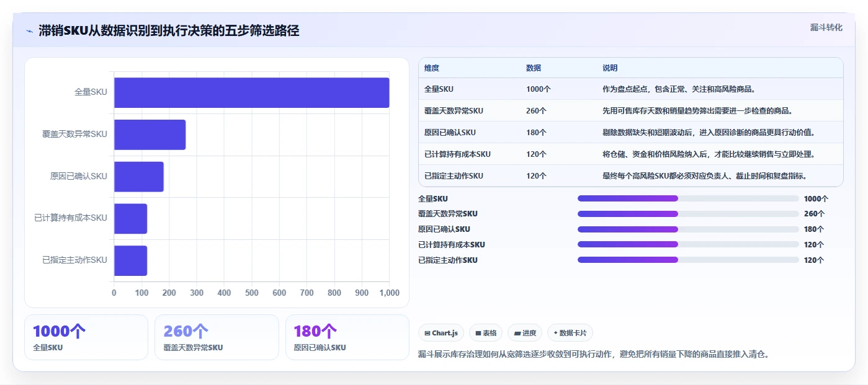Click the 覆盖天数异常SKU progress bar
868x385 pixels.
(x=688, y=214)
